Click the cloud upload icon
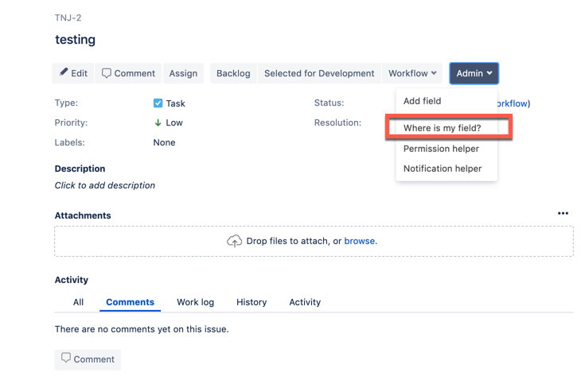The height and width of the screenshot is (392, 581). (234, 241)
